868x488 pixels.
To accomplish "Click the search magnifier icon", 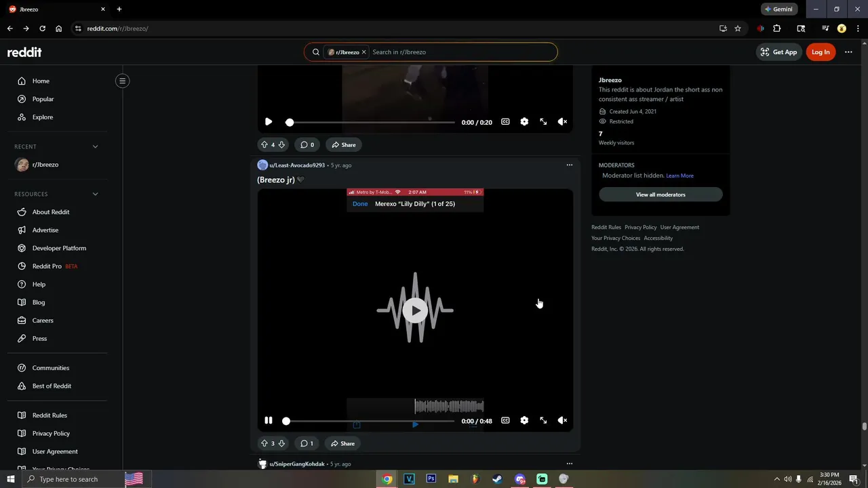I will pyautogui.click(x=315, y=52).
